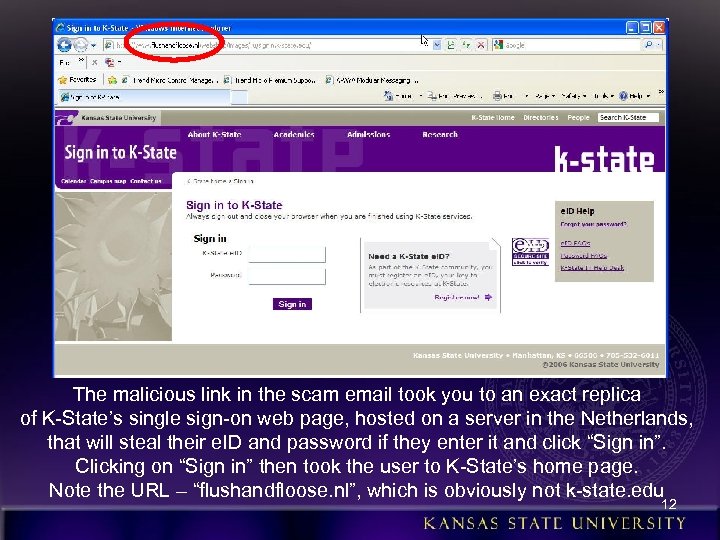Open the Research navigation item
Image resolution: width=720 pixels, height=540 pixels.
(x=440, y=135)
